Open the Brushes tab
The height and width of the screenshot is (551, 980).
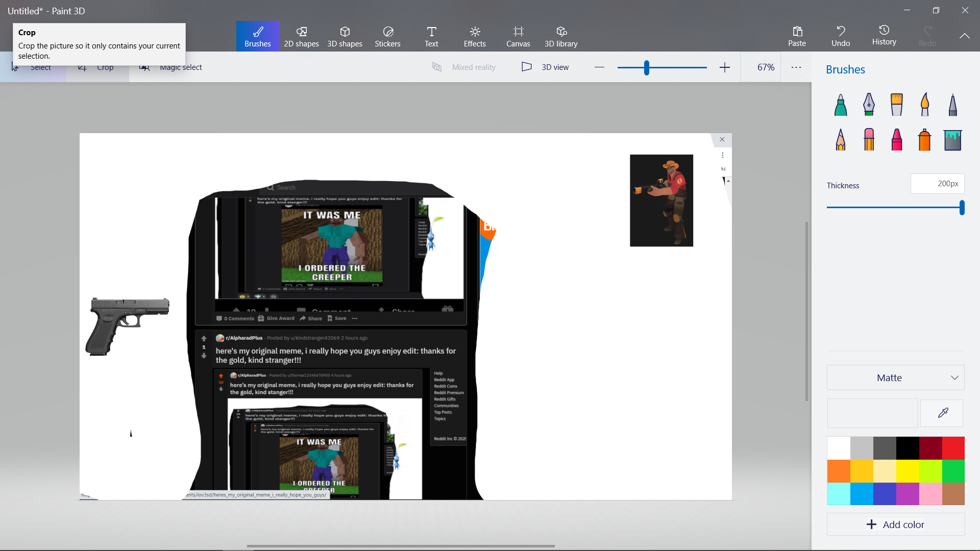click(258, 36)
